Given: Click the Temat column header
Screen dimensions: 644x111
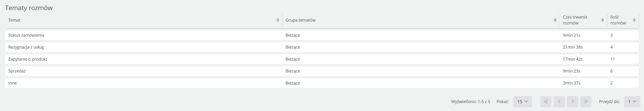Looking at the screenshot, I should (x=14, y=20).
